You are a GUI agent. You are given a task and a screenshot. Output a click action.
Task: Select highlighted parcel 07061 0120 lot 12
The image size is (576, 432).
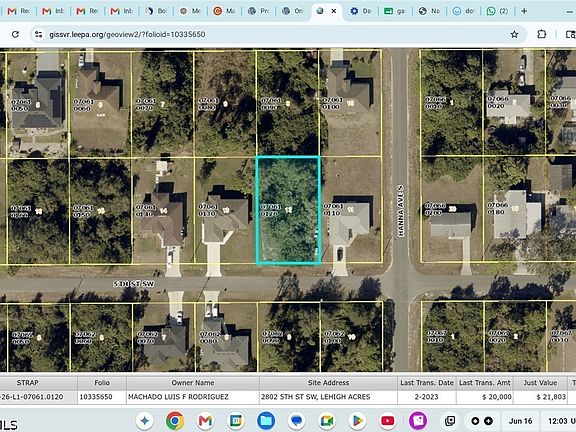coord(288,210)
